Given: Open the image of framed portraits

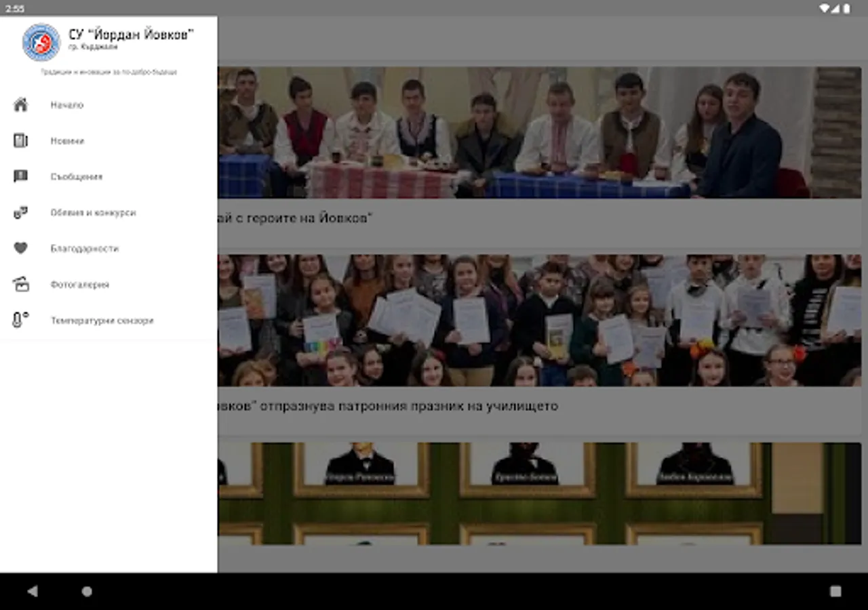Looking at the screenshot, I should pyautogui.click(x=539, y=493).
